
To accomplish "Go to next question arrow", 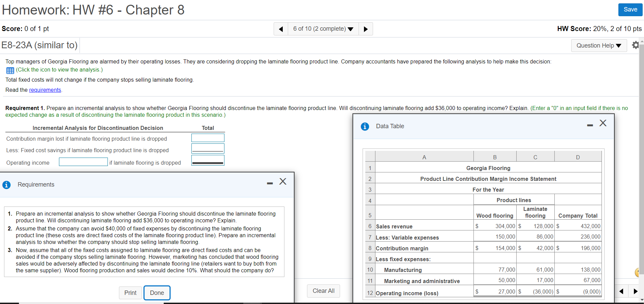I will (366, 29).
